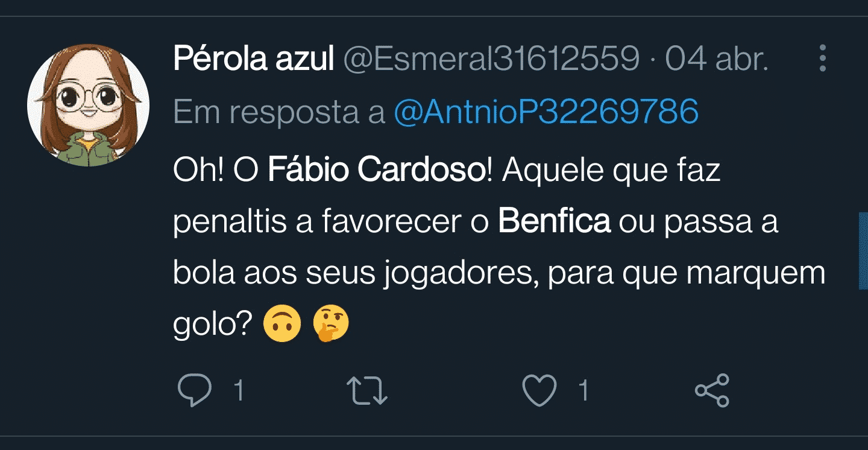The width and height of the screenshot is (868, 450).
Task: Tap the share icon on tweet
Action: click(712, 390)
